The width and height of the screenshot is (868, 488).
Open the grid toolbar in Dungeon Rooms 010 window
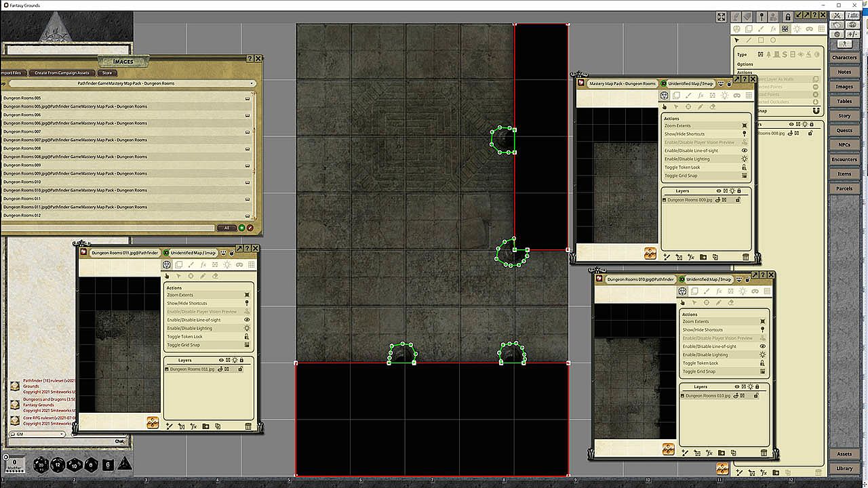[767, 291]
